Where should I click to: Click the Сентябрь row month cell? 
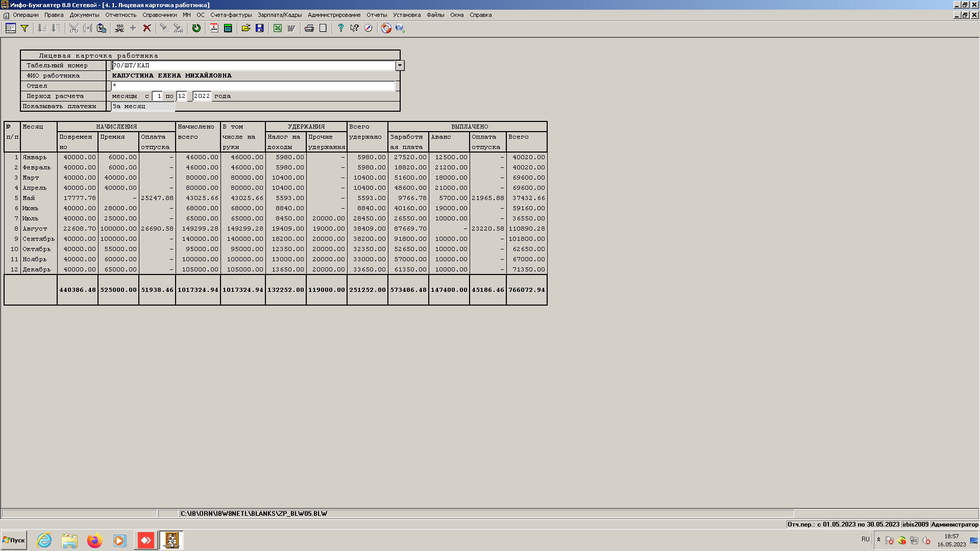pyautogui.click(x=39, y=239)
